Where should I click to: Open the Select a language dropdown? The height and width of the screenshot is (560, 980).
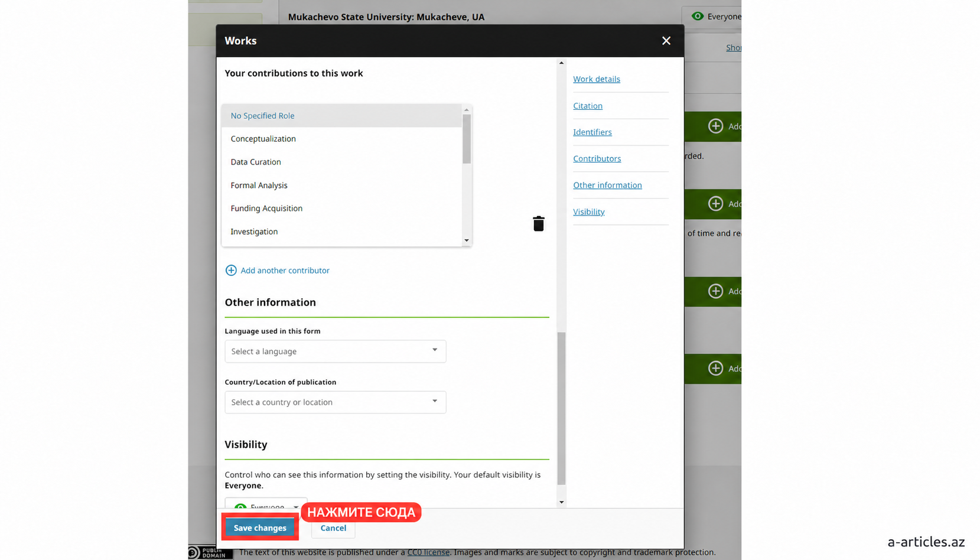pos(335,351)
